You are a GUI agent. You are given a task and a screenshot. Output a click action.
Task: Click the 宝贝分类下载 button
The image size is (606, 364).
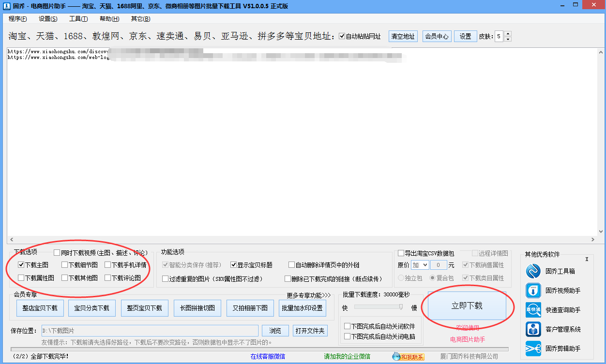(92, 308)
